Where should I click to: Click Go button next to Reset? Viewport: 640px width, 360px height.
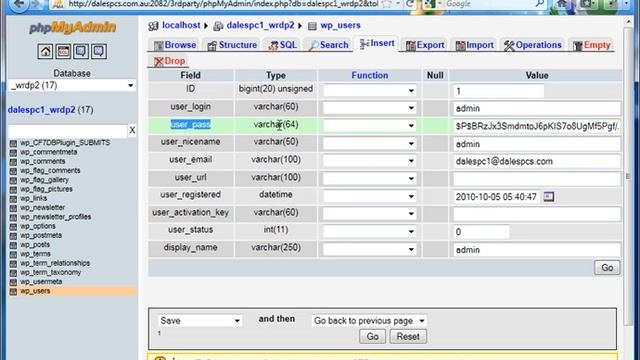372,336
